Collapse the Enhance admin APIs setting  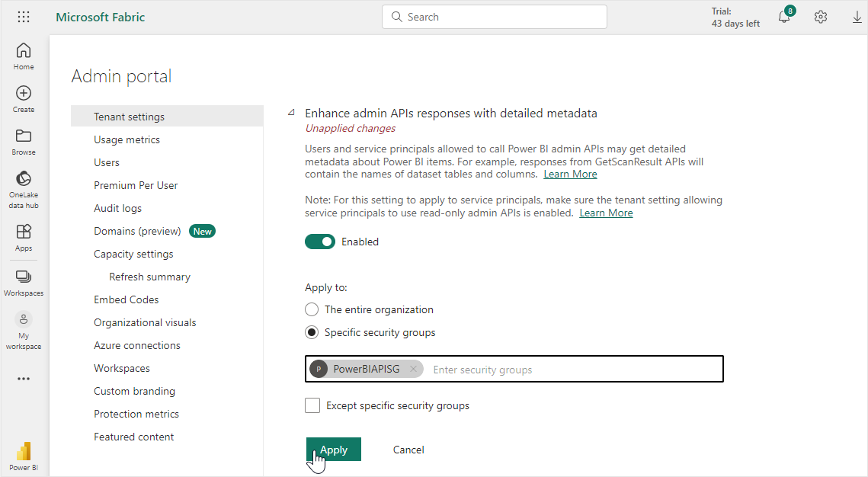tap(291, 113)
